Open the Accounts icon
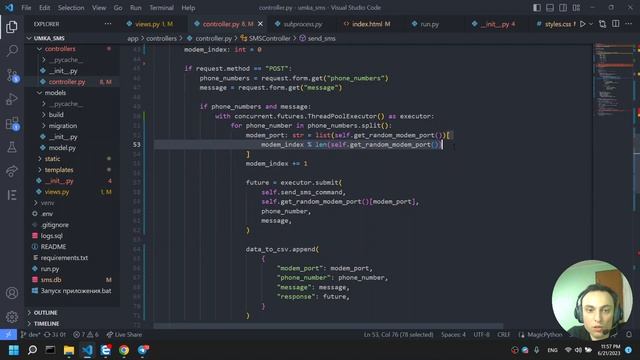Viewport: 640px width, 360px height. pos(12,293)
